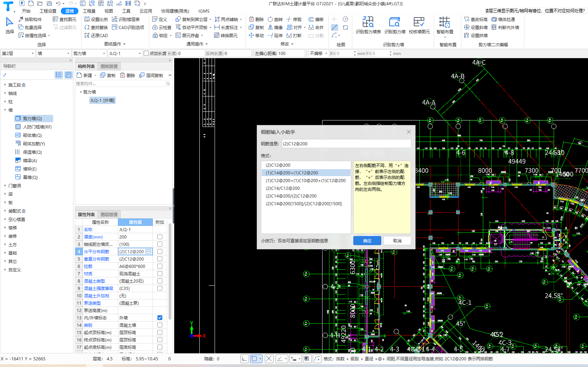Image resolution: width=588 pixels, height=367 pixels.
Task: Open ellipsis button in 水平分布钢筋 value cell
Action: tap(148, 251)
